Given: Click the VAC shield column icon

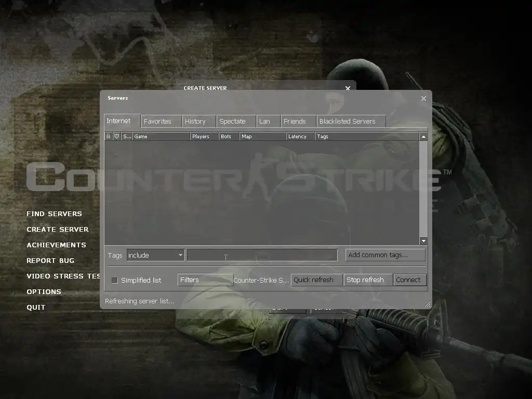Looking at the screenshot, I should coord(117,137).
